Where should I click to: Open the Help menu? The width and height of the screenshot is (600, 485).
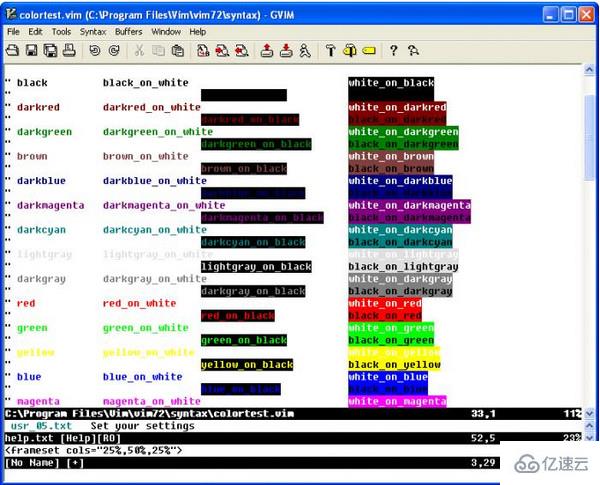click(x=198, y=32)
